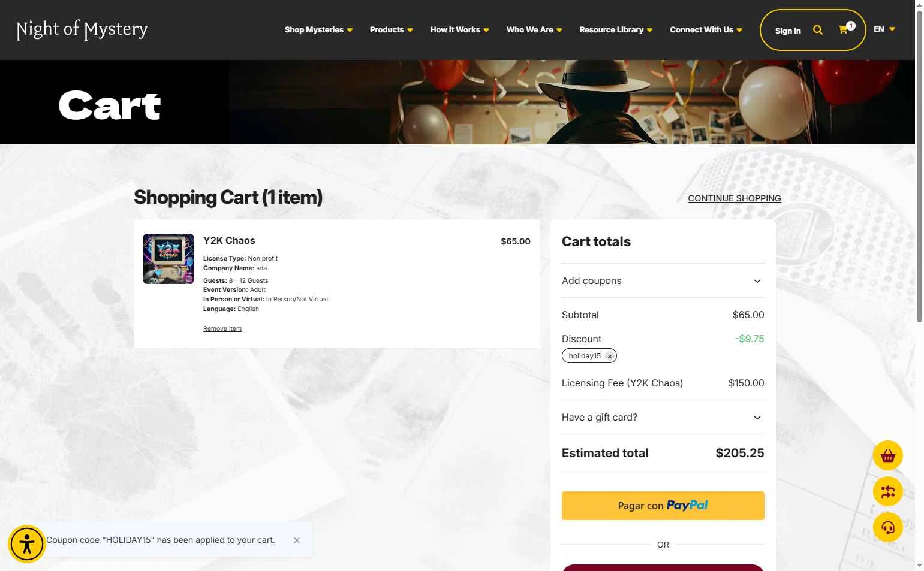Remove the holiday15 coupon chip
924x571 pixels.
coord(610,356)
